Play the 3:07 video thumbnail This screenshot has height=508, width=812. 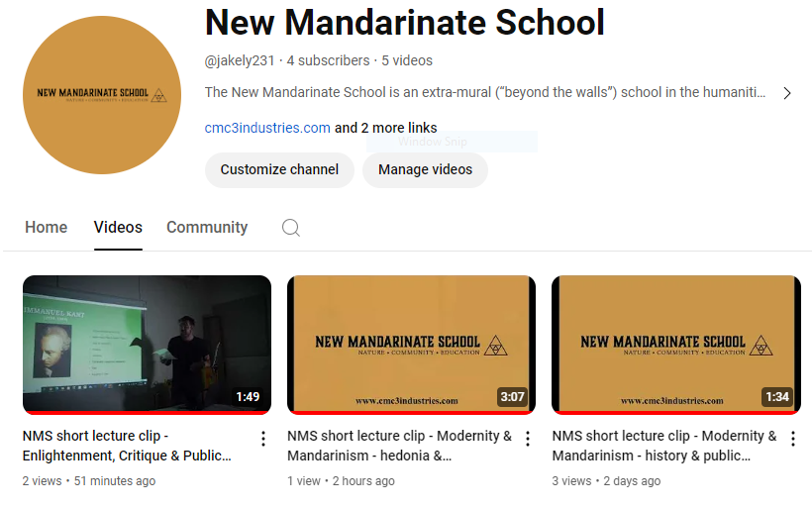point(412,345)
